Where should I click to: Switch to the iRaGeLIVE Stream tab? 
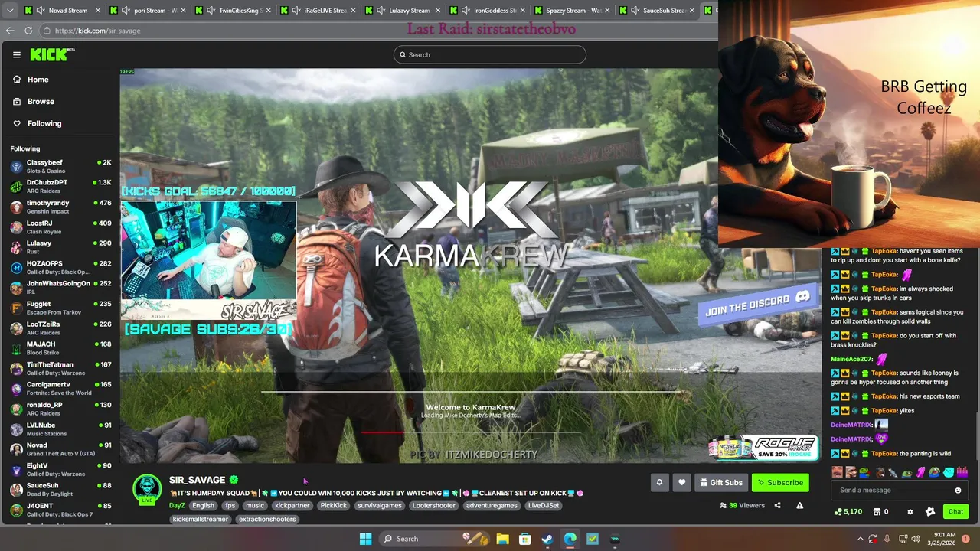[x=319, y=11]
